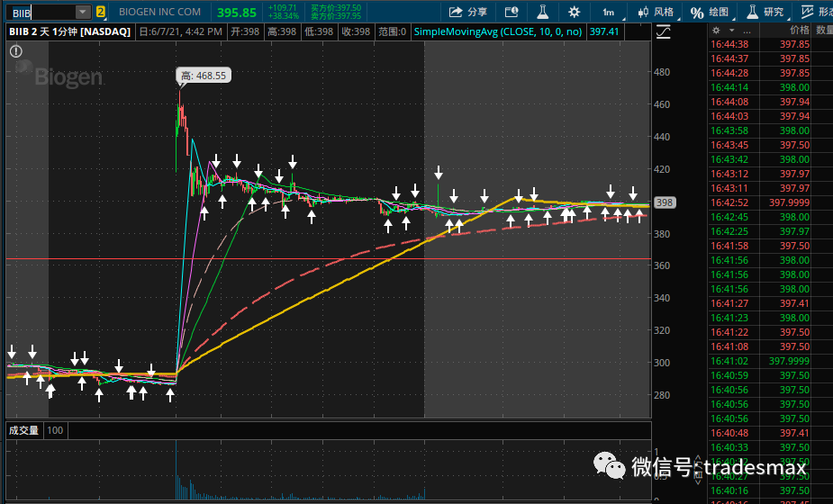Click the yellow number 2 link badge
833x504 pixels.
(100, 13)
